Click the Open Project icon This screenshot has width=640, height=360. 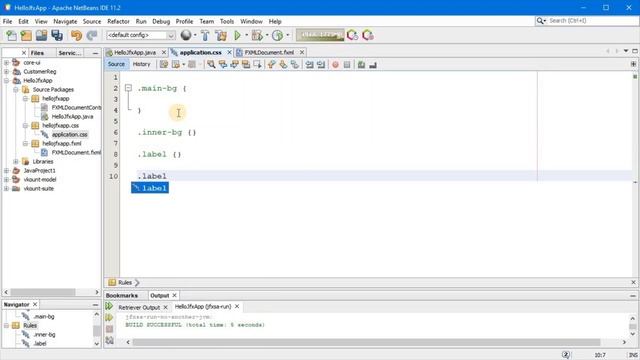41,36
